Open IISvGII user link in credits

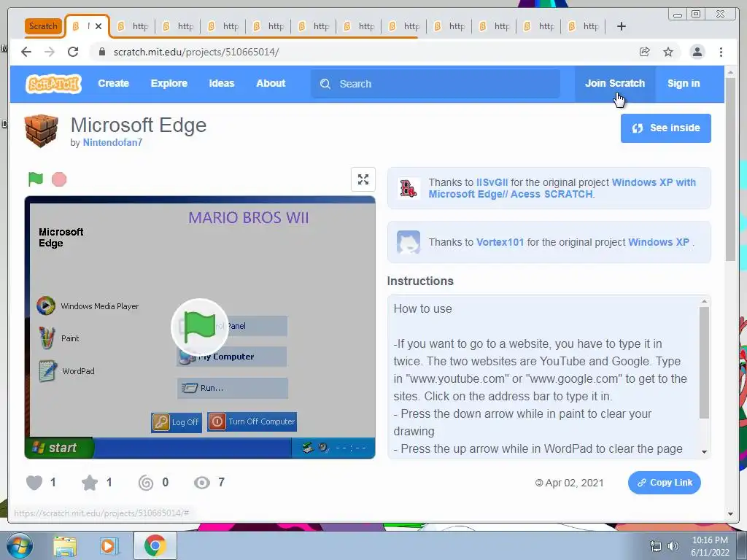coord(492,182)
